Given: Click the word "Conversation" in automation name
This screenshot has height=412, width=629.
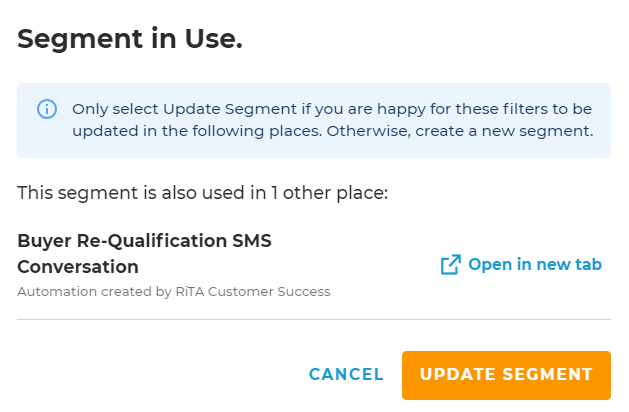Looking at the screenshot, I should (78, 267).
